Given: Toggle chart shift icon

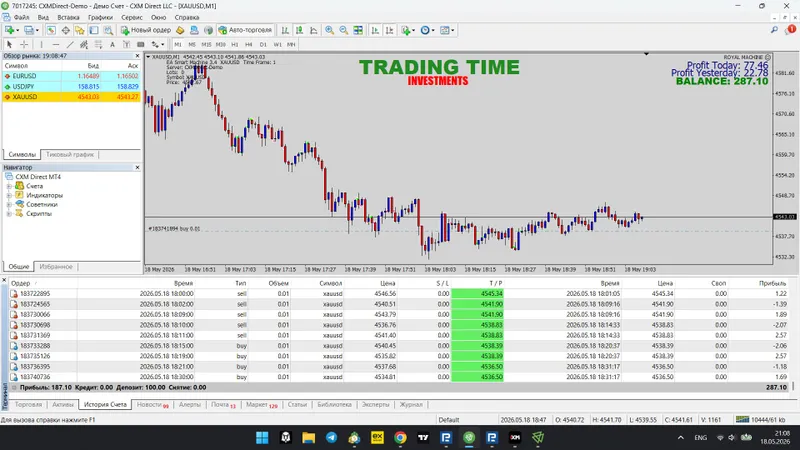Looking at the screenshot, I should click(x=389, y=31).
